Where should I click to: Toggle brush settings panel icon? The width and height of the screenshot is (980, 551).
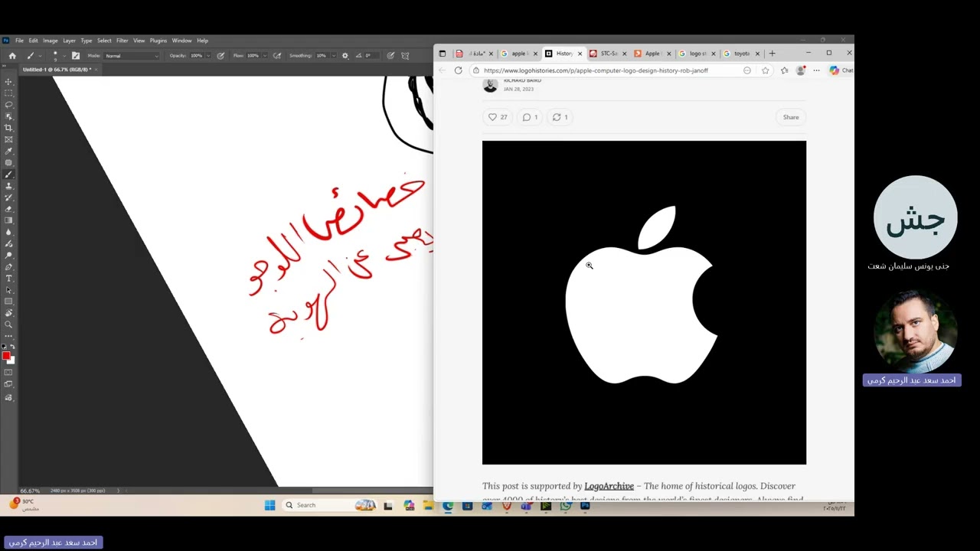[76, 55]
